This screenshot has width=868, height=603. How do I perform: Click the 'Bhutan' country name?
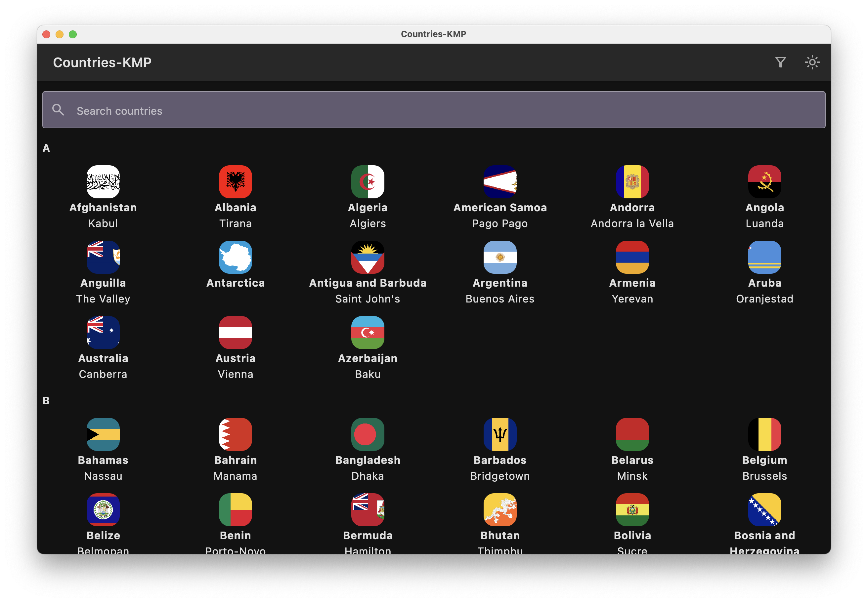(500, 536)
